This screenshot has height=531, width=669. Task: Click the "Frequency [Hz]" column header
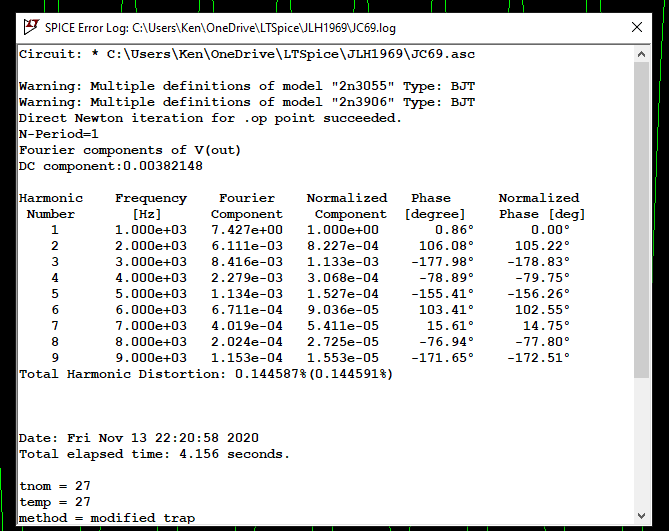[x=151, y=206]
